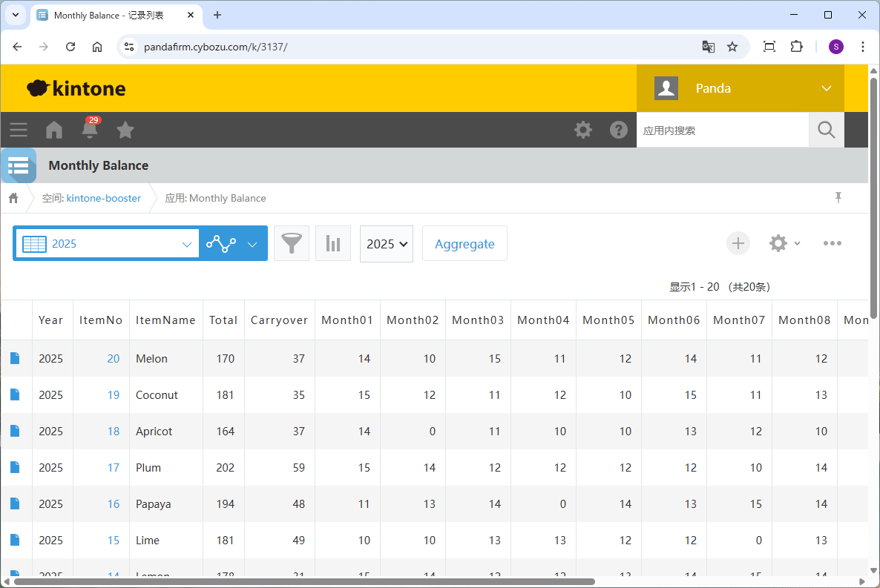Open the year 2025 select box
This screenshot has height=588, width=880.
[x=387, y=244]
